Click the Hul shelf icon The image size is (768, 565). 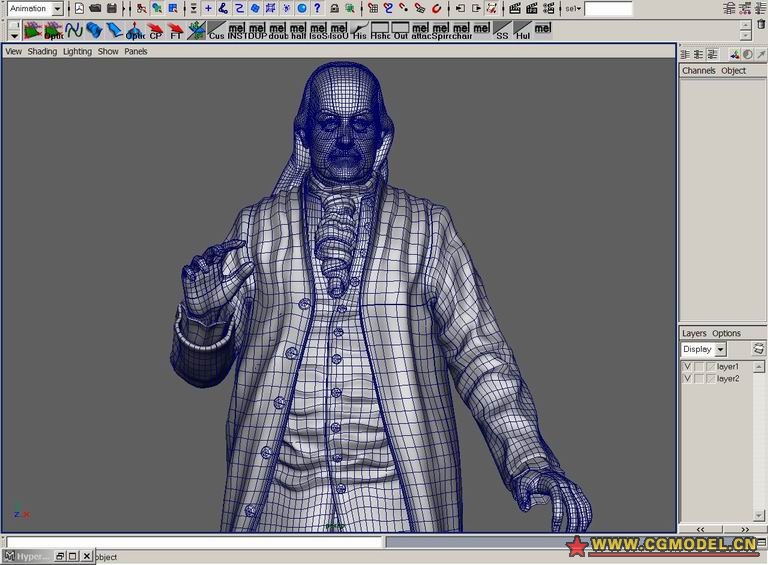pyautogui.click(x=523, y=30)
